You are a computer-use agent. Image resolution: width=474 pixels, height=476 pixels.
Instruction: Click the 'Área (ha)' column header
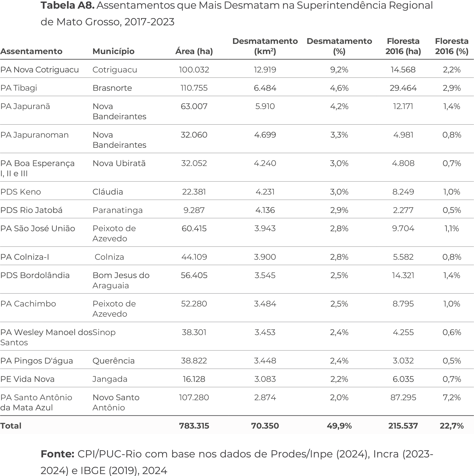point(194,51)
